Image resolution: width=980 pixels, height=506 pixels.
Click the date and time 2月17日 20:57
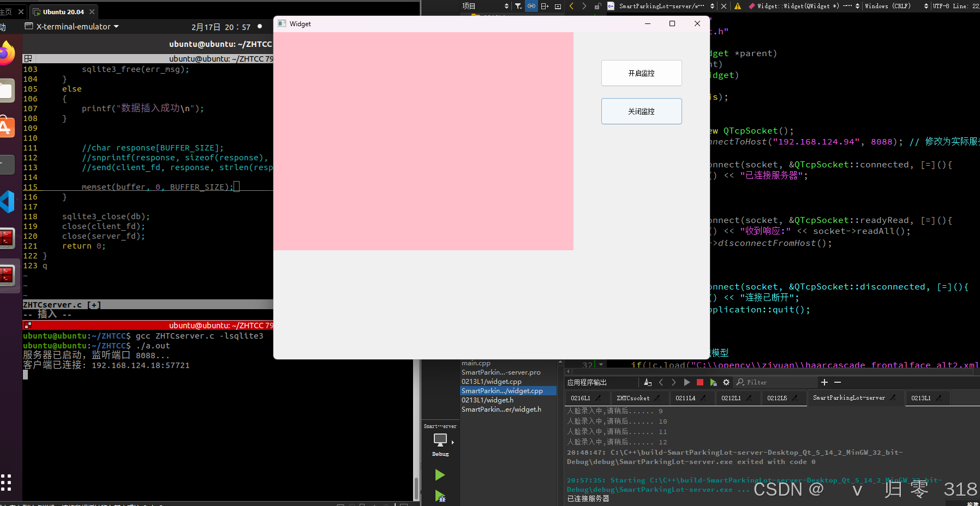click(x=221, y=27)
